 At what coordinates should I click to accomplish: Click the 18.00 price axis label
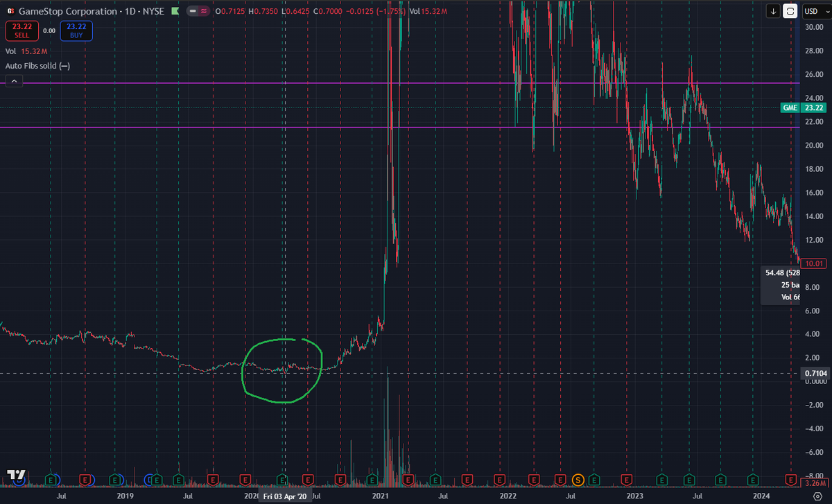pos(814,168)
